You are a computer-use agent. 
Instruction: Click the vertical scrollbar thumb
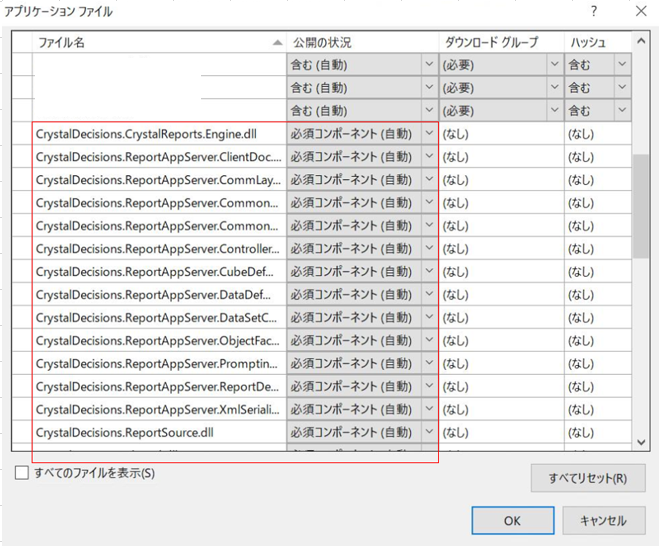[641, 206]
